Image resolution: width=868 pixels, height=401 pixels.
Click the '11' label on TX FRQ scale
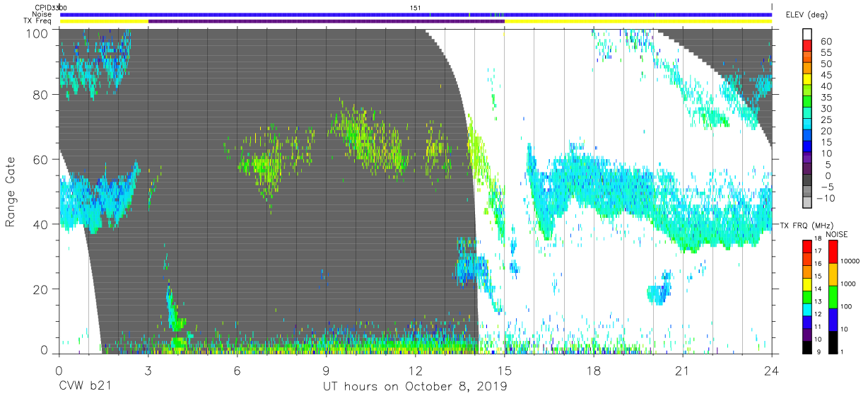click(x=818, y=327)
